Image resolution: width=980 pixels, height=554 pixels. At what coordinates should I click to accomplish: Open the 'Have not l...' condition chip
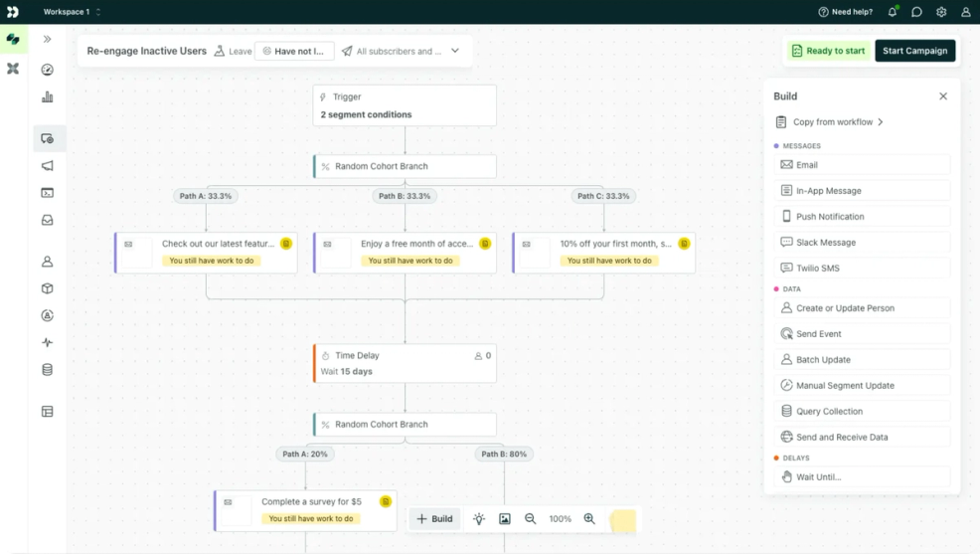294,52
